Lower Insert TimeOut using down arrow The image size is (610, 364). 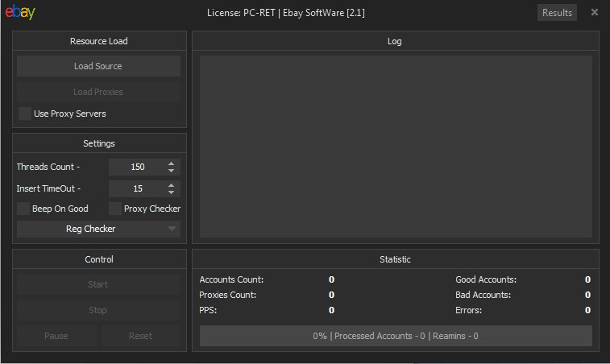point(171,192)
